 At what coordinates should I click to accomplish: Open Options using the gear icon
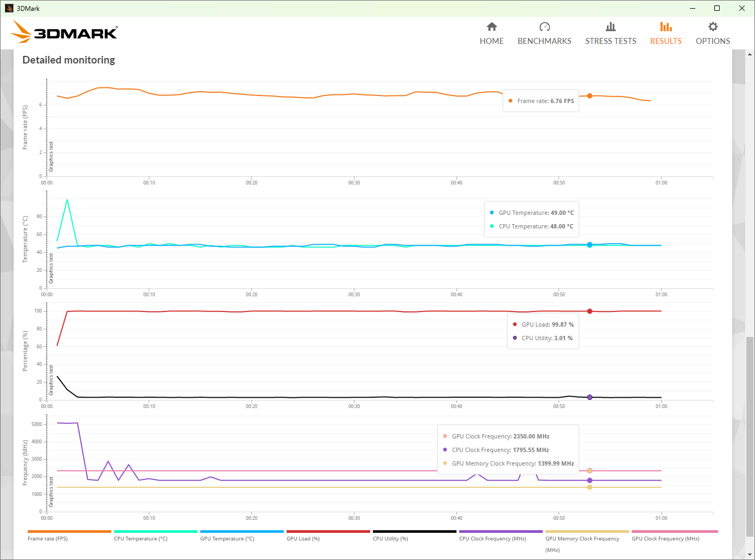click(x=713, y=27)
